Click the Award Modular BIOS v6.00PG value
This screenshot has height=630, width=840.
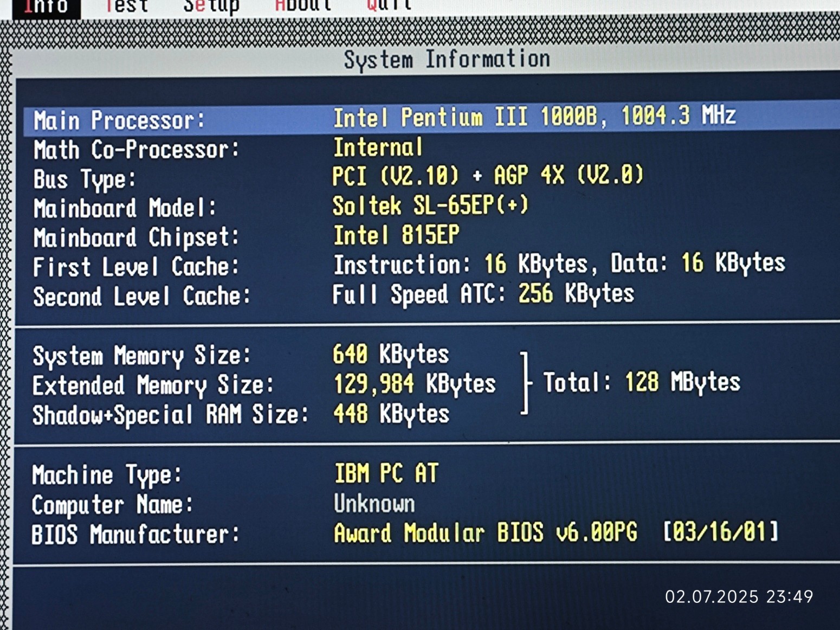pyautogui.click(x=486, y=532)
